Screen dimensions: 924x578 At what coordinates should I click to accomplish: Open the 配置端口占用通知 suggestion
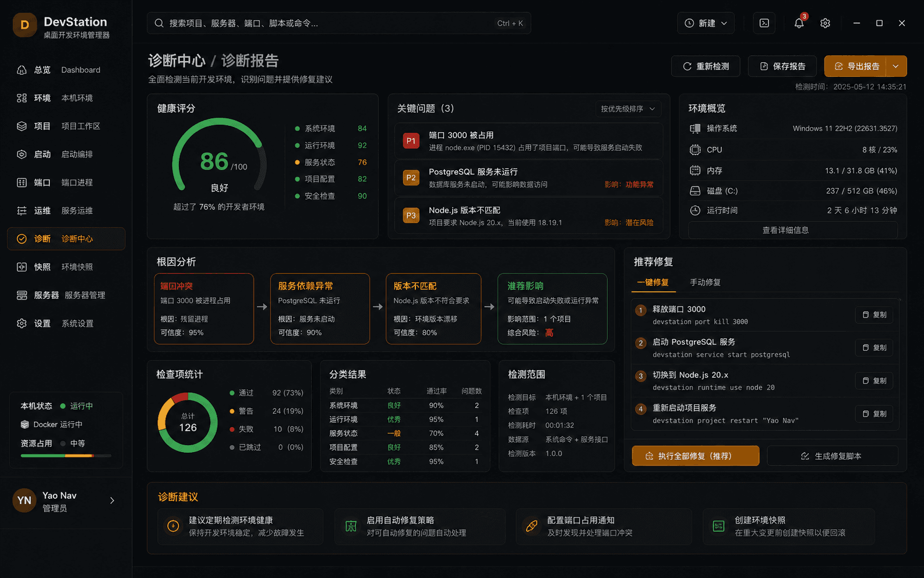[x=604, y=526]
